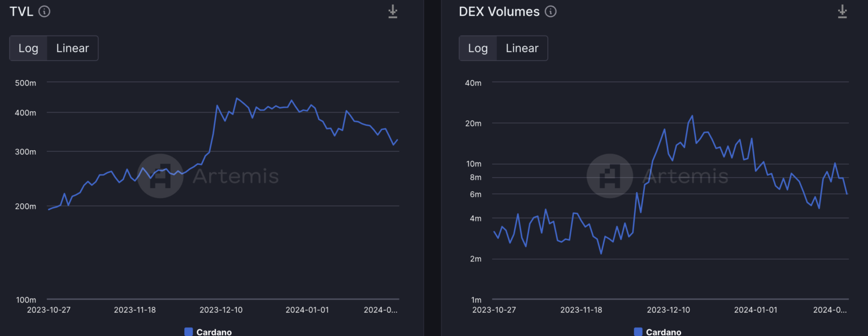The width and height of the screenshot is (868, 336).
Task: Click the blue Cardano legend swatch under TVL
Action: 189,332
